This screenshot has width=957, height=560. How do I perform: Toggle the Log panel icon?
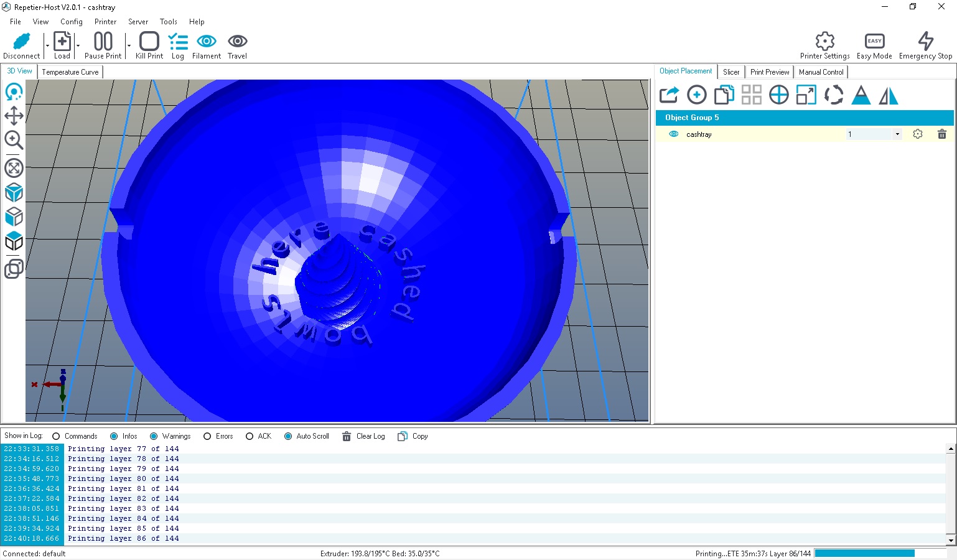point(178,41)
